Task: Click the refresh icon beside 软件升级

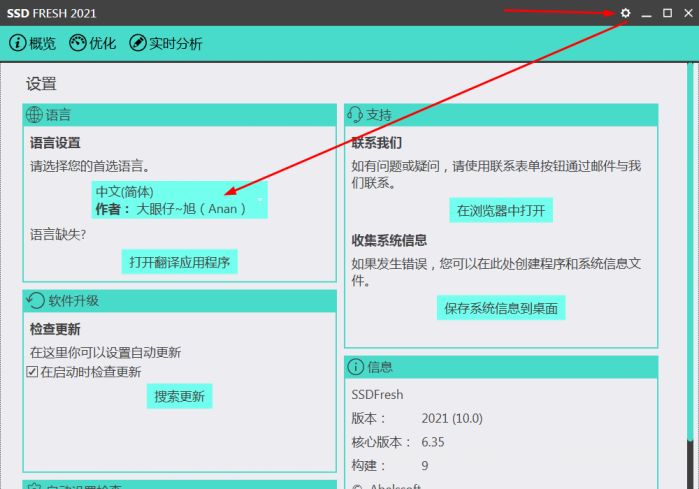Action: (x=35, y=301)
